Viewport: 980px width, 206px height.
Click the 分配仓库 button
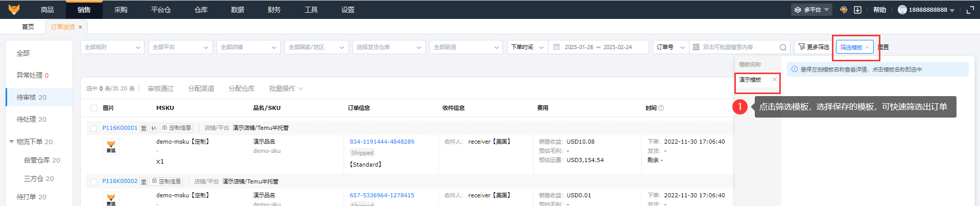pyautogui.click(x=242, y=88)
